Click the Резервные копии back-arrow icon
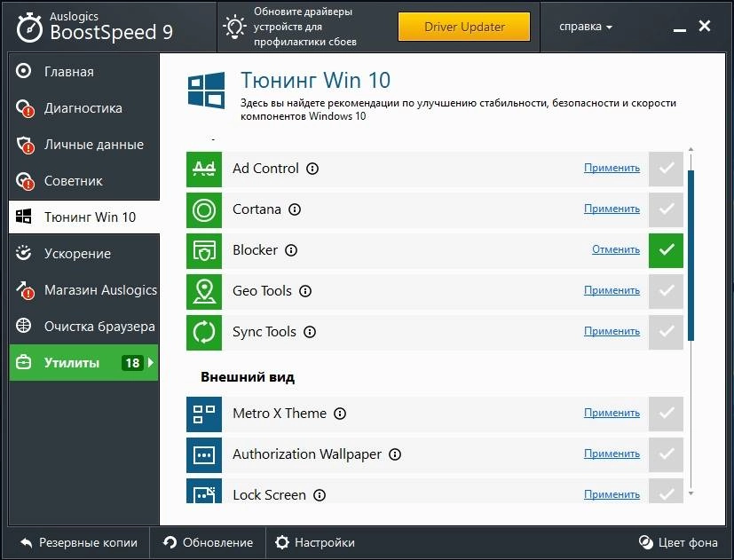This screenshot has width=734, height=560. 27,542
